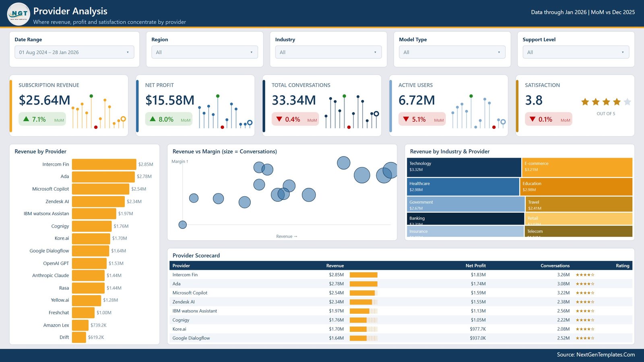
Task: Click Zendesk AI star rating in scorecard
Action: pyautogui.click(x=585, y=302)
